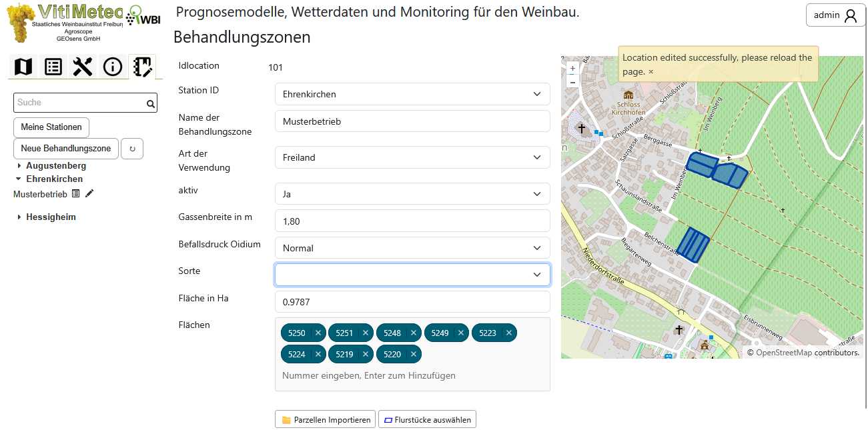Collapse the Ehrenkirchen tree node

coord(19,179)
